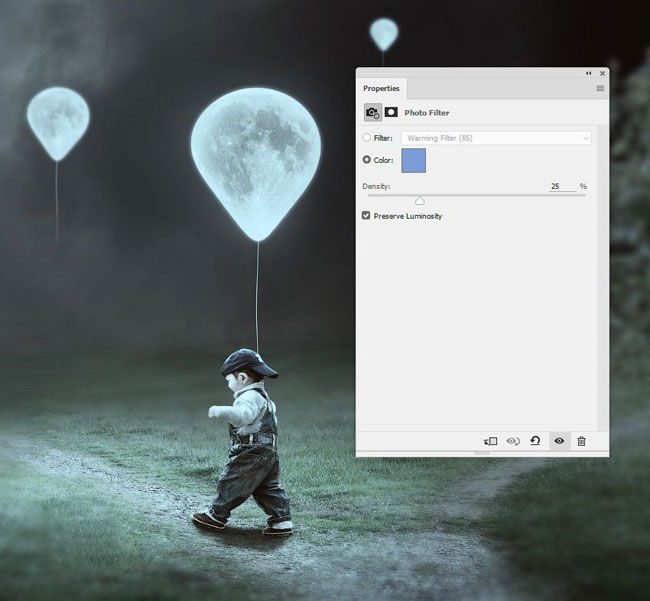Screen dimensions: 650x601
Task: Click the Density percentage field showing 25
Action: coord(563,187)
